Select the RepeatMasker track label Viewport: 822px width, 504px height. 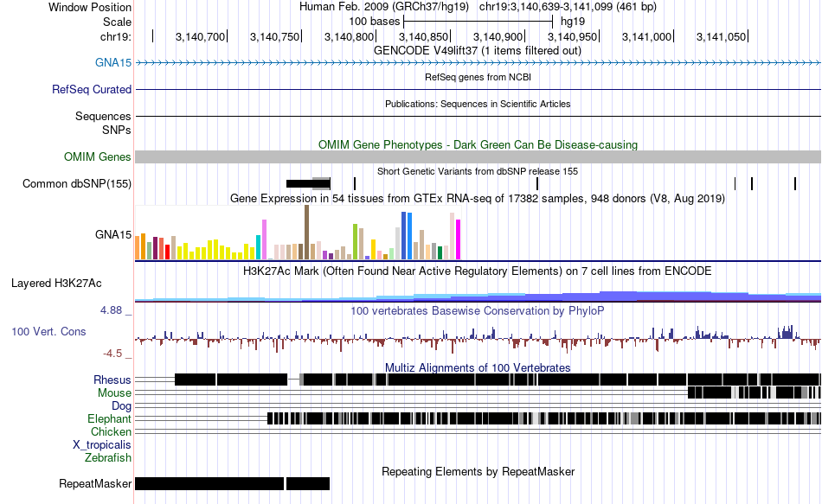click(95, 483)
